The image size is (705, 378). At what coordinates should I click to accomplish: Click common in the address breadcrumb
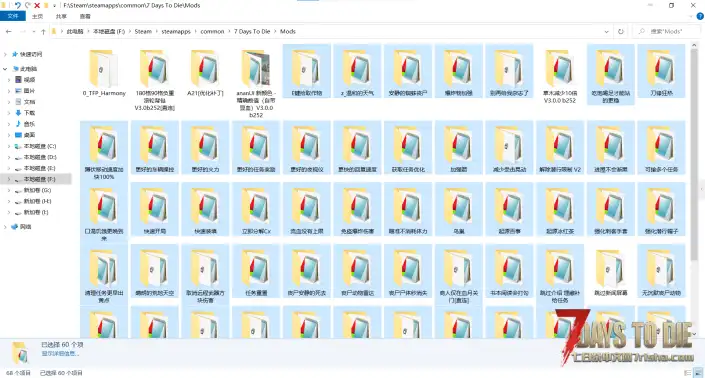tap(212, 31)
